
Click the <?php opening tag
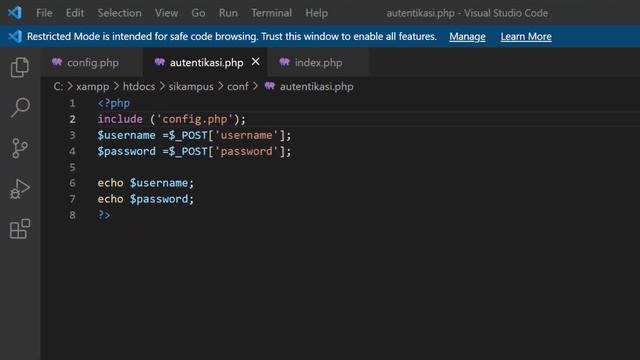pyautogui.click(x=113, y=103)
